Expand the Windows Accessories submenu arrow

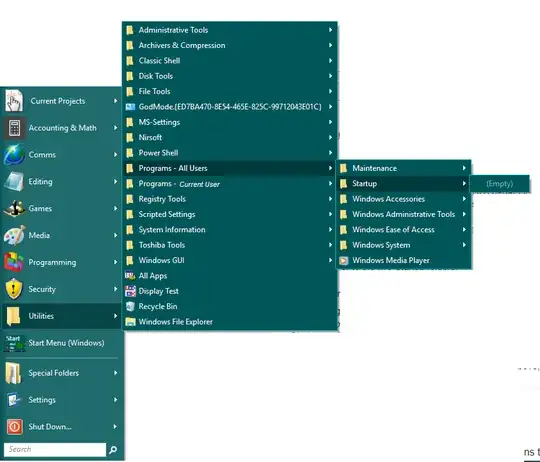coord(464,199)
